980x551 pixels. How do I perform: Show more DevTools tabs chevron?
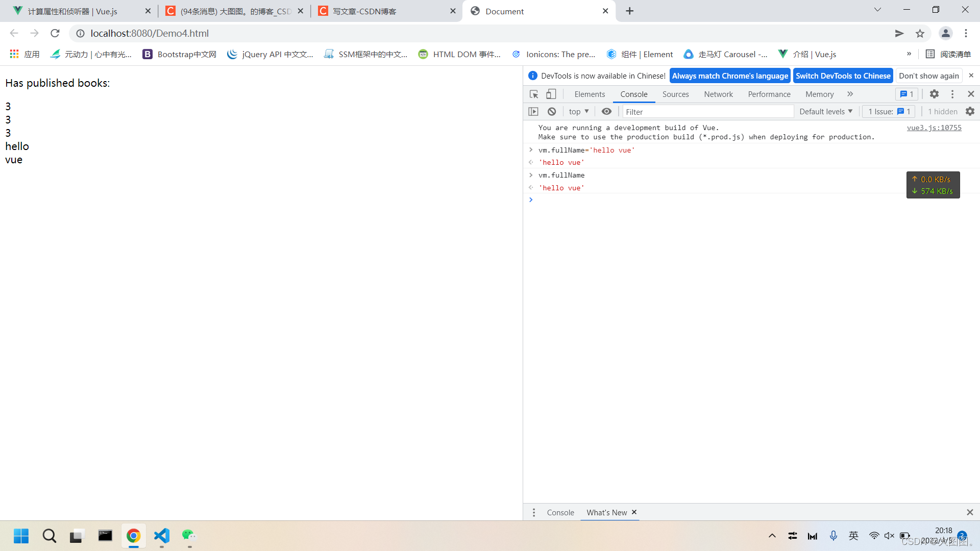point(850,94)
